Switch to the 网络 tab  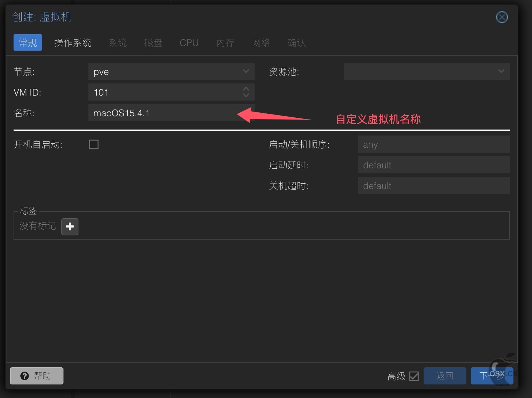(261, 43)
